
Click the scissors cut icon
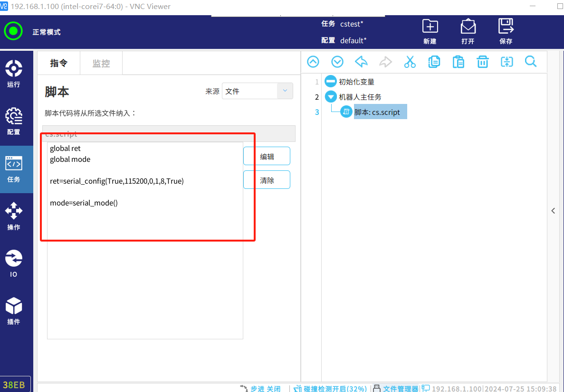pyautogui.click(x=410, y=62)
